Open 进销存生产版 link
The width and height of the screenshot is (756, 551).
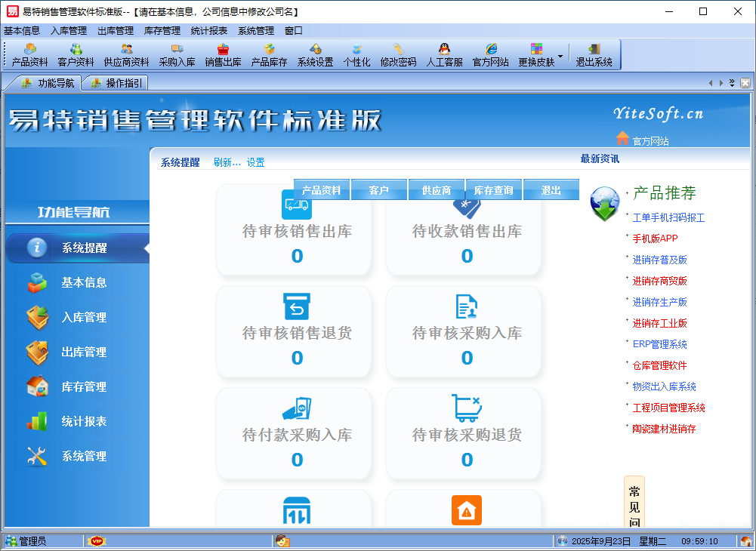pyautogui.click(x=659, y=302)
